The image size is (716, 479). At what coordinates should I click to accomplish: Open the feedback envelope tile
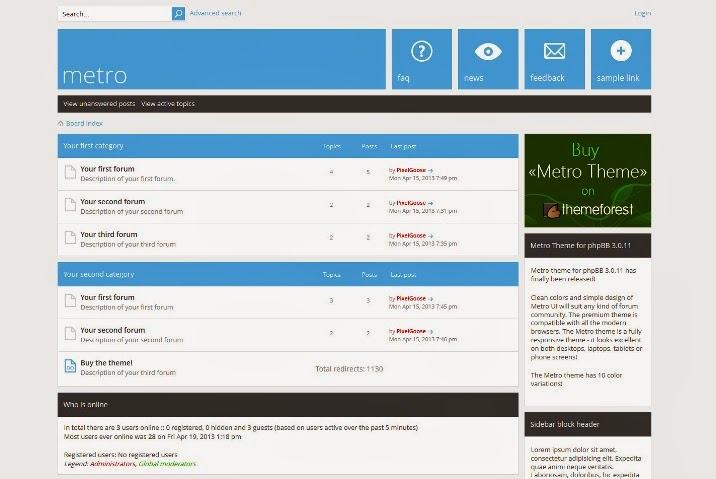coord(554,59)
